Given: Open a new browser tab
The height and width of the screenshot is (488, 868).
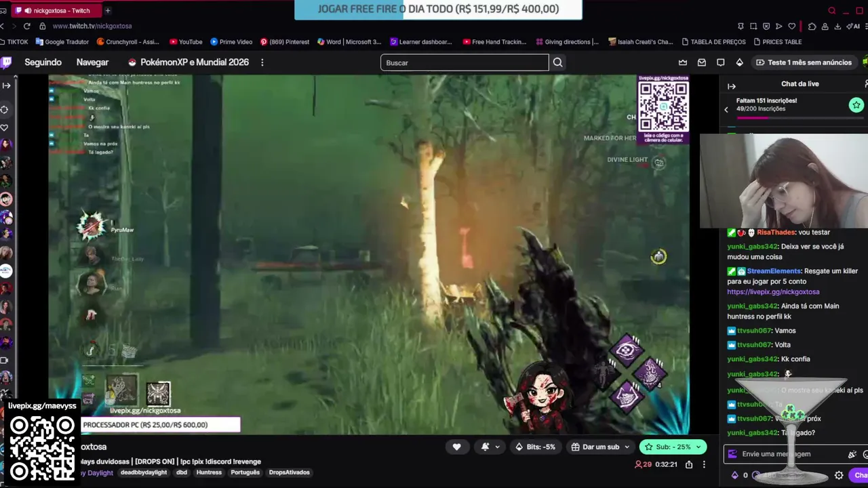Looking at the screenshot, I should pyautogui.click(x=108, y=10).
